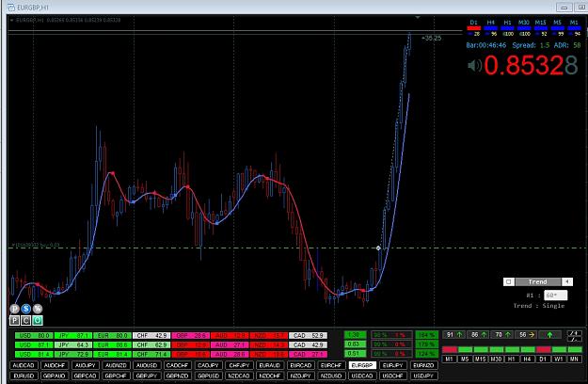Click the lower trendline tool icon
The image size is (588, 384).
tap(574, 339)
